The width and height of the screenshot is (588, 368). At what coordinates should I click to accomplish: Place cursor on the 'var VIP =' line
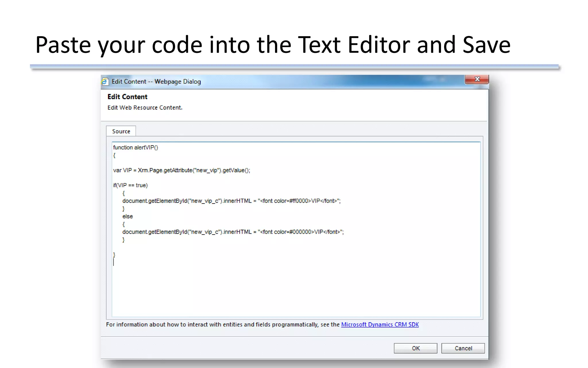[x=181, y=170]
